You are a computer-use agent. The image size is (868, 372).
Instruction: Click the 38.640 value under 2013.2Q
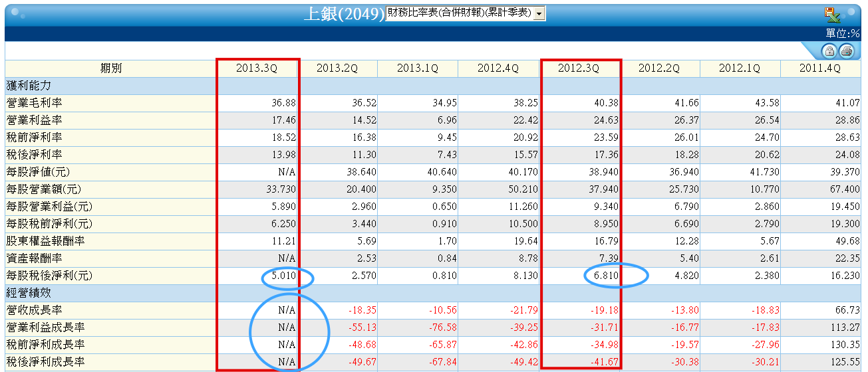click(x=361, y=172)
